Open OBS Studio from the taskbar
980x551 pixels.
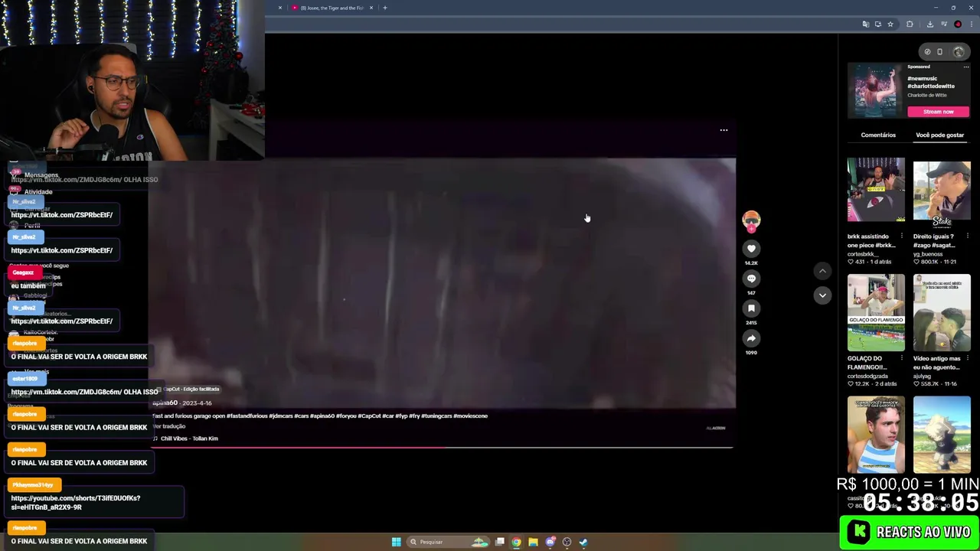pyautogui.click(x=567, y=542)
